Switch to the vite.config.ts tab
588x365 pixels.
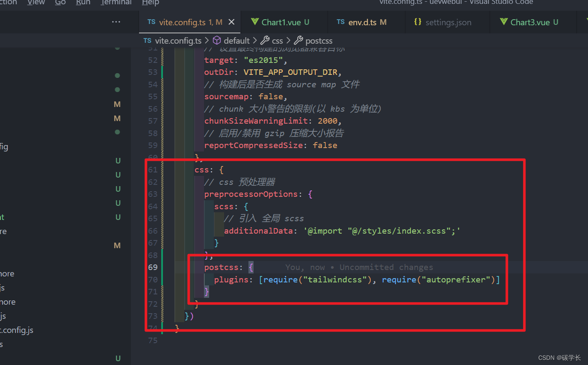click(190, 22)
